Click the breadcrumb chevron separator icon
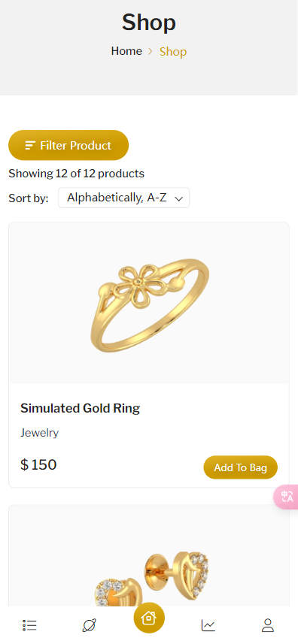 click(151, 51)
